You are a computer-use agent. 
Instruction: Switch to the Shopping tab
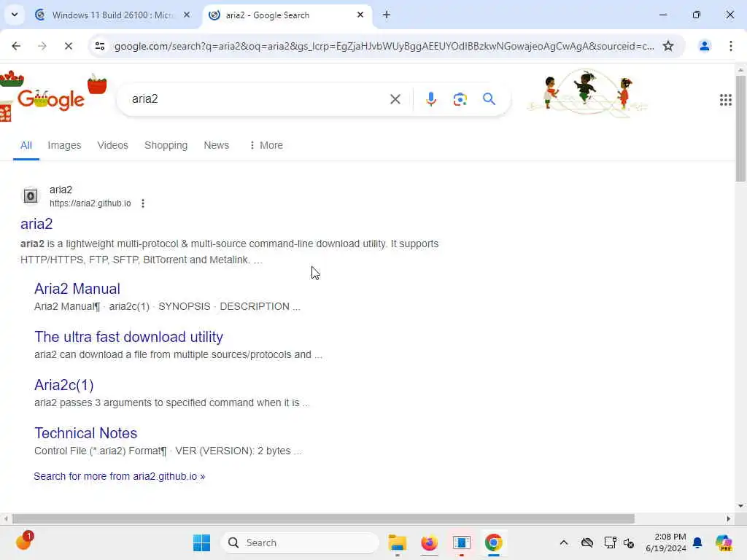click(166, 145)
